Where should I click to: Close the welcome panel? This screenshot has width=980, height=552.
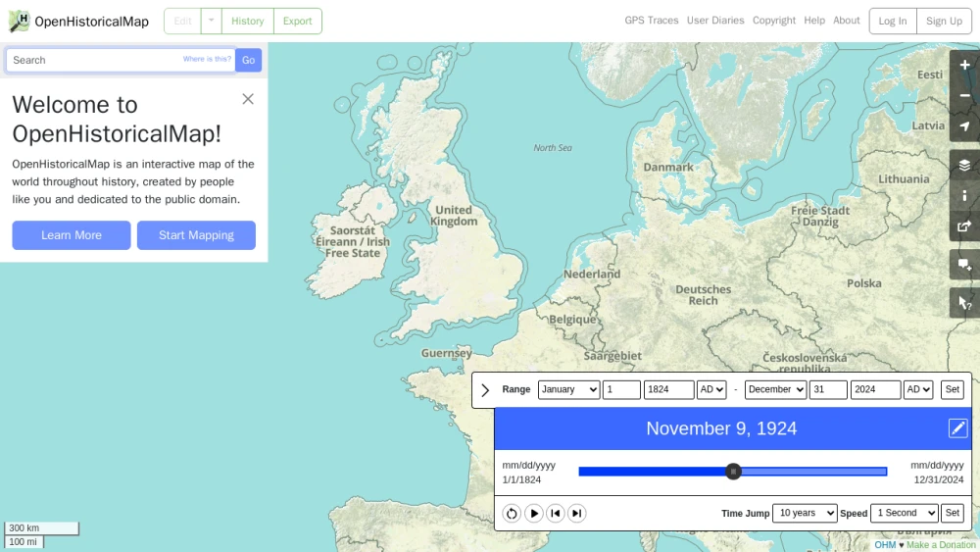(248, 99)
